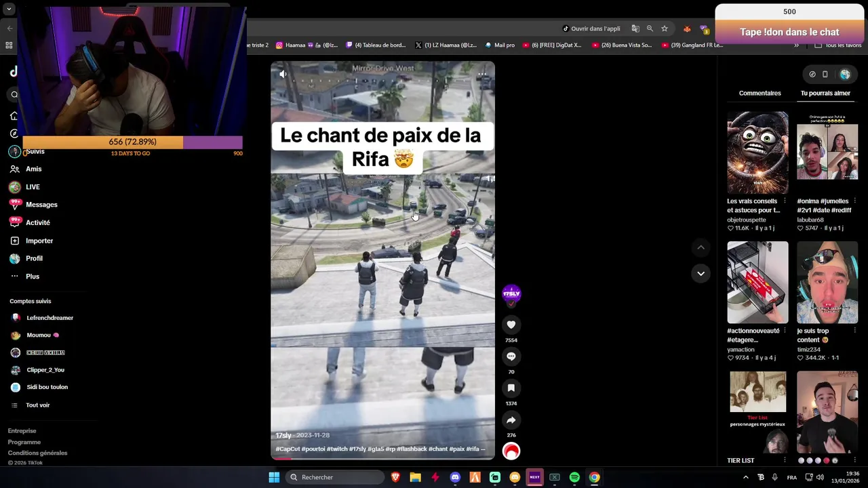The width and height of the screenshot is (868, 488).
Task: Click the microphone tray icon
Action: point(774,477)
